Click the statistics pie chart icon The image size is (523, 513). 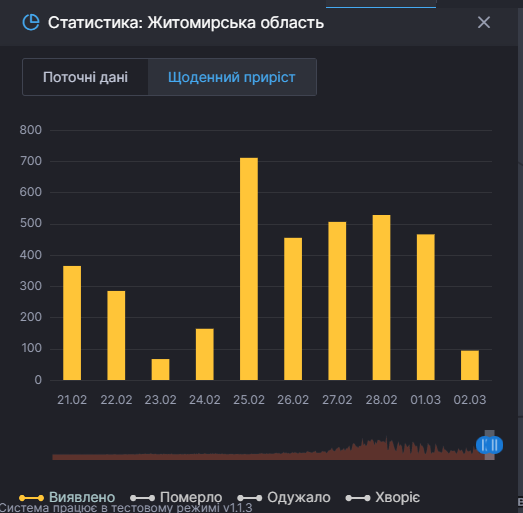click(x=31, y=22)
